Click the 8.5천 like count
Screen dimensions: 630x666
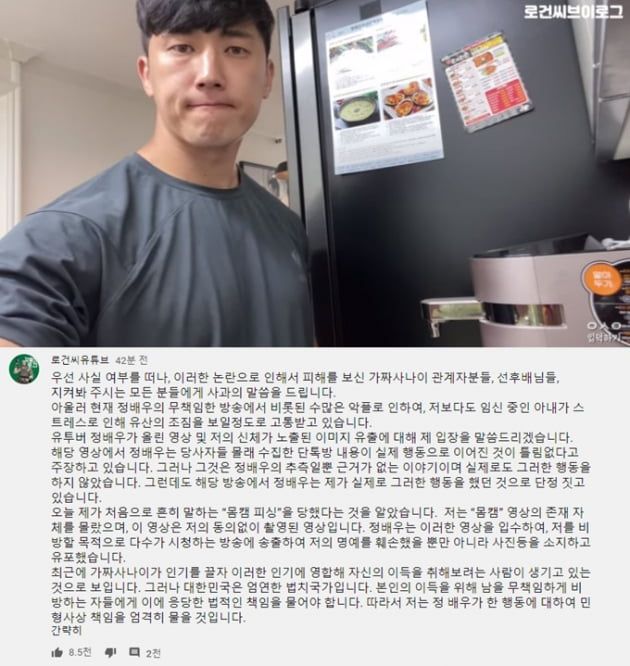pyautogui.click(x=80, y=652)
